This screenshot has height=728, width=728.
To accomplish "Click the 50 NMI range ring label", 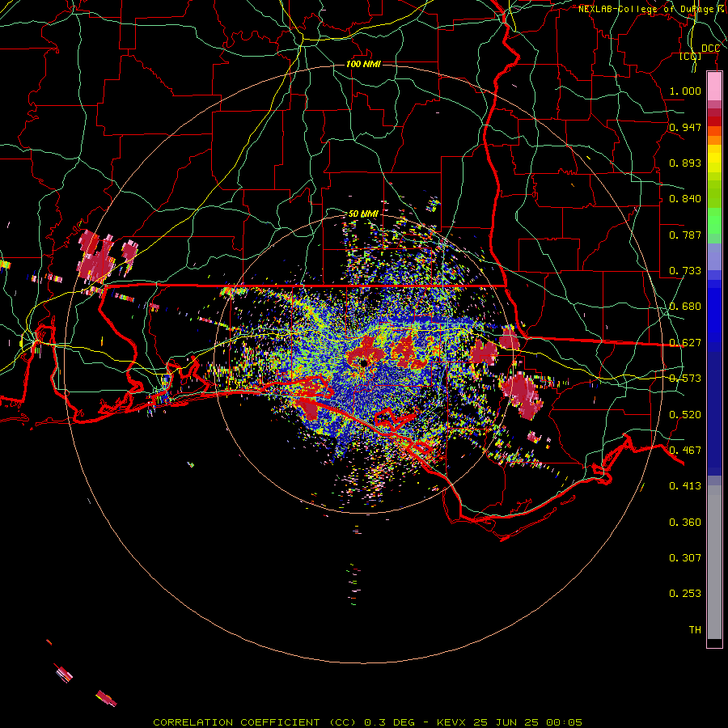I will [363, 214].
